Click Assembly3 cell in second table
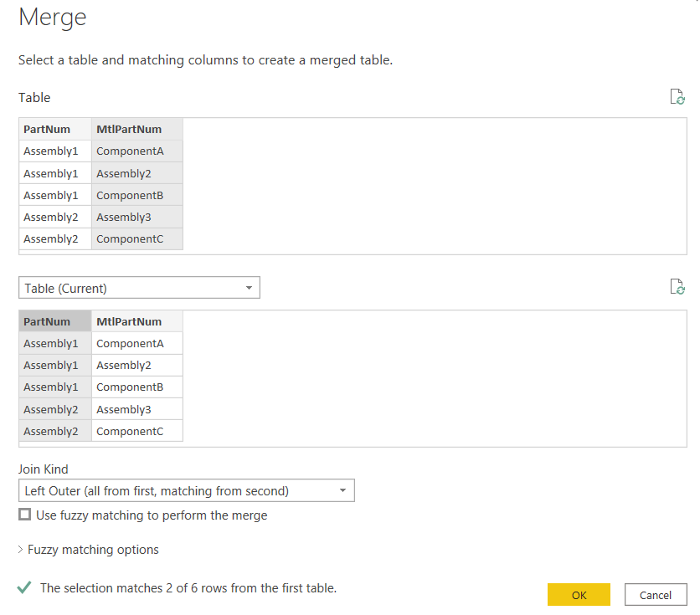This screenshot has height=615, width=700. 137,409
